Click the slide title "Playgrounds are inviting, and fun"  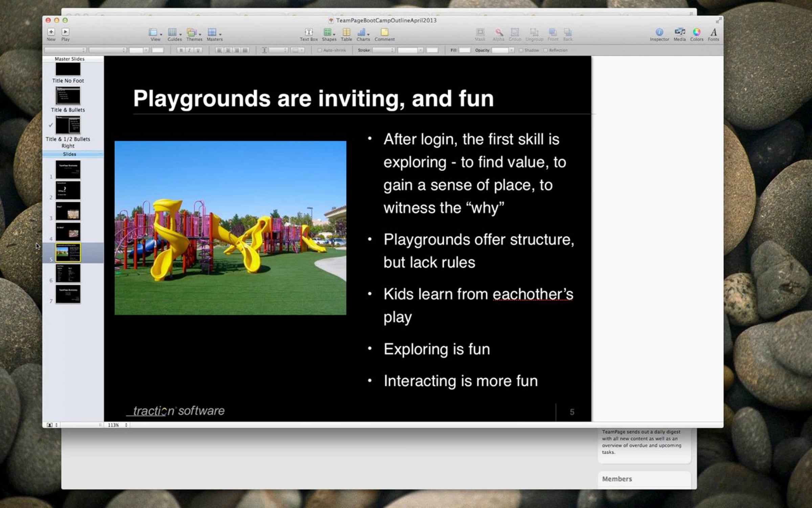click(313, 99)
